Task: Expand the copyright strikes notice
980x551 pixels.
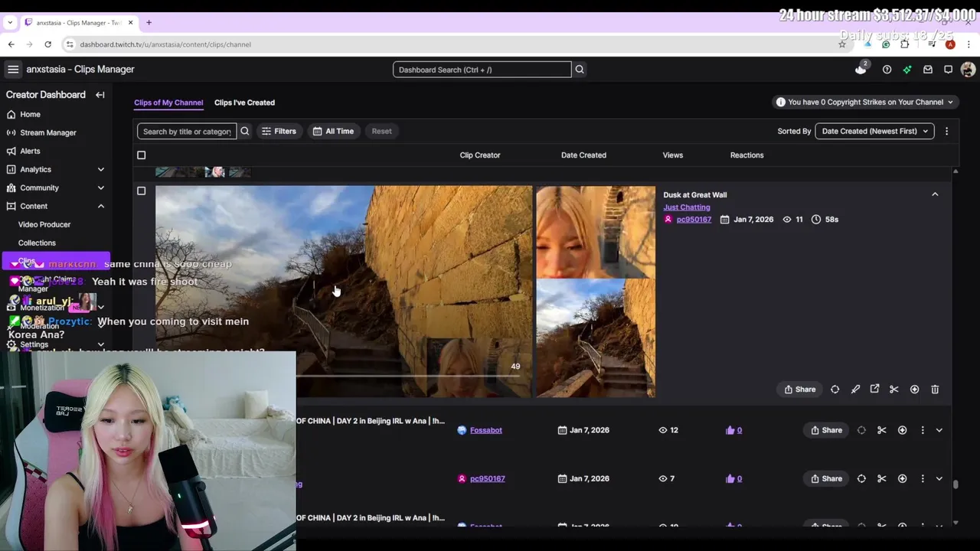Action: (x=864, y=102)
